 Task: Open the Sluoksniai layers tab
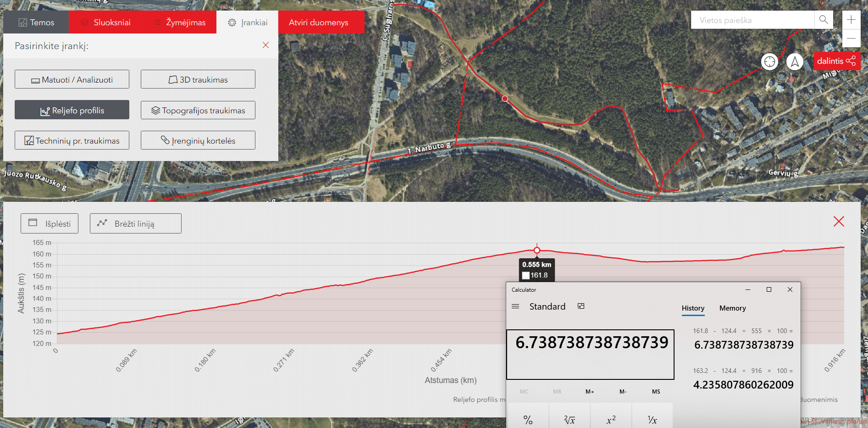[x=105, y=22]
